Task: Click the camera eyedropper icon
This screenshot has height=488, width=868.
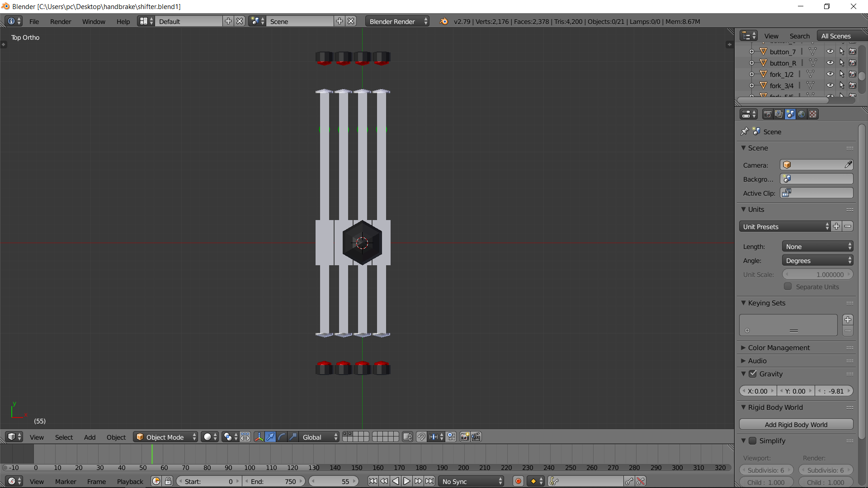Action: click(x=848, y=165)
